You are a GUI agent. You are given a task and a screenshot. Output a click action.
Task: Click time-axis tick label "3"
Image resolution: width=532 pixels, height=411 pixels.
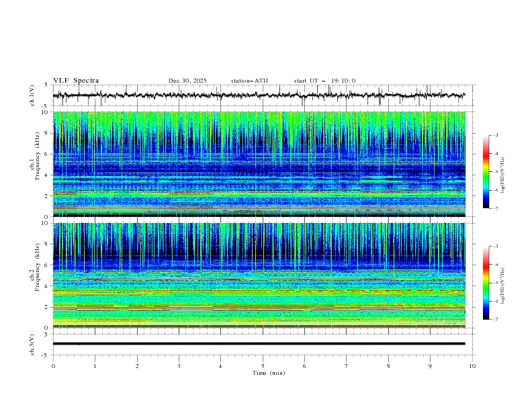179,366
